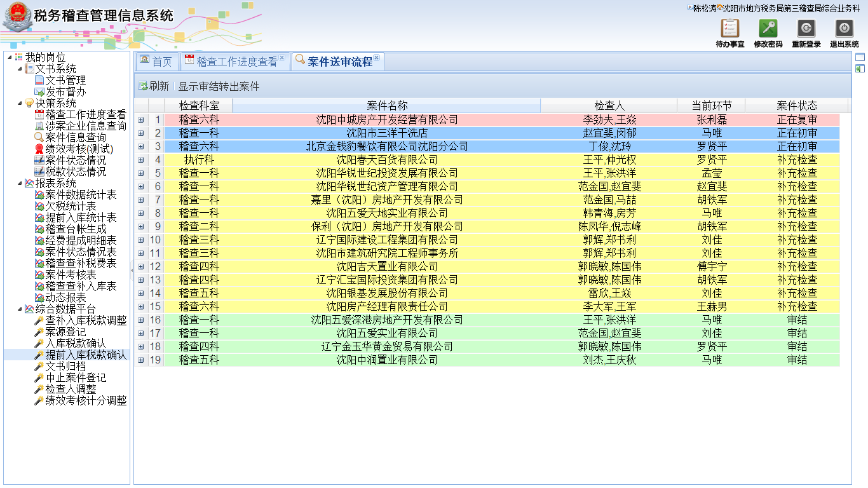The width and height of the screenshot is (868, 488).
Task: Select case 沈阳市三洋干洗店
Action: coord(387,133)
